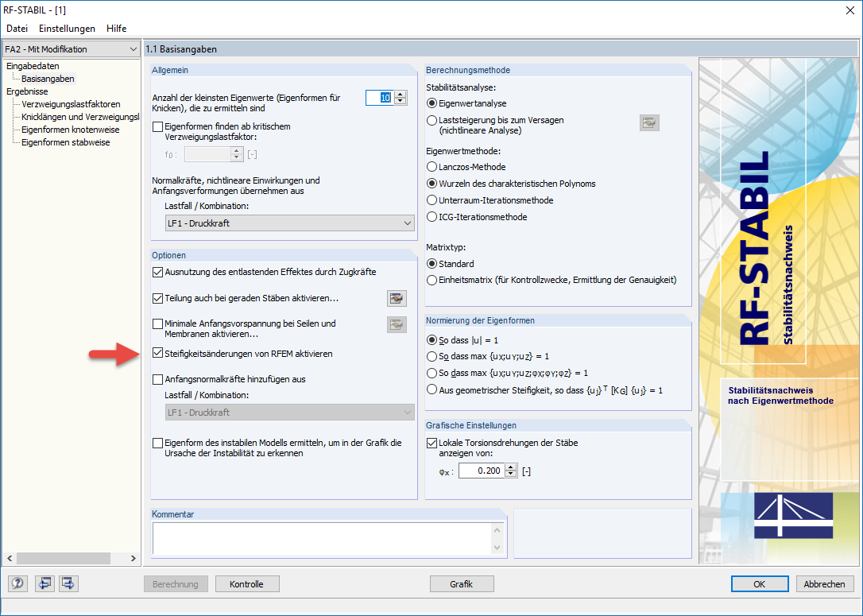This screenshot has height=616, width=863.
Task: Click the φx value field showing 0.200
Action: (482, 471)
